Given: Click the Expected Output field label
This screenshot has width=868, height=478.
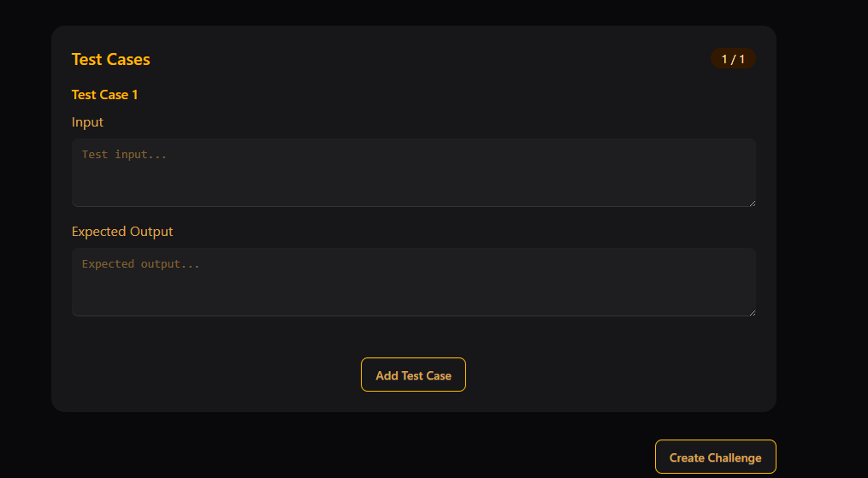Looking at the screenshot, I should pyautogui.click(x=122, y=232).
